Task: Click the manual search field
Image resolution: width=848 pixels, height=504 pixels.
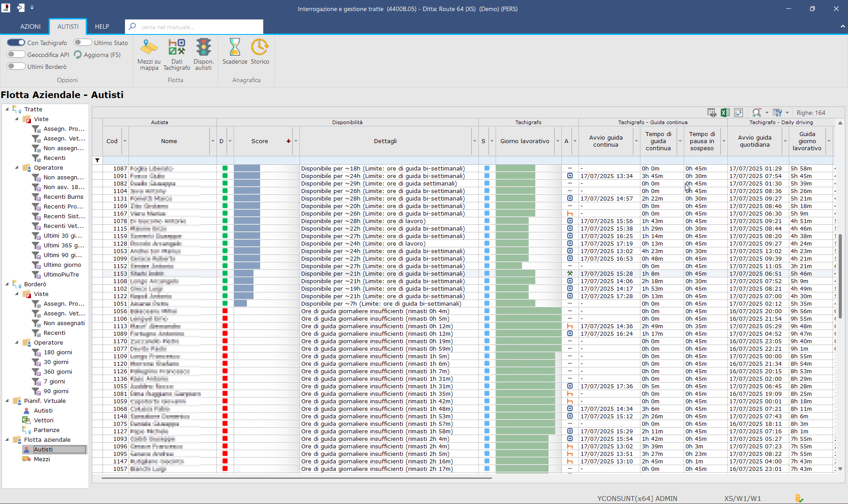Action: click(199, 27)
